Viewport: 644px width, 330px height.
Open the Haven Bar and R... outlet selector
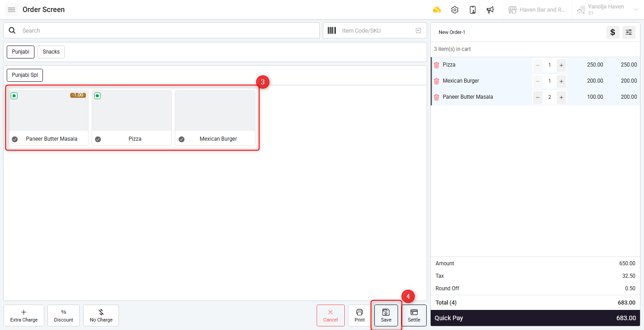(x=537, y=10)
